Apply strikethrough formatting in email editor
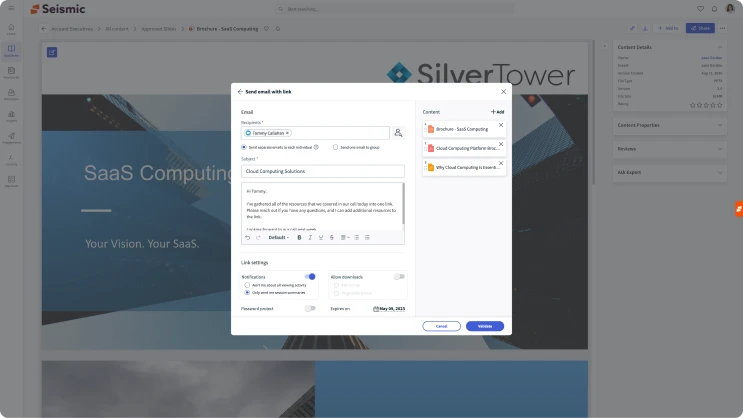This screenshot has height=418, width=743. click(x=332, y=237)
